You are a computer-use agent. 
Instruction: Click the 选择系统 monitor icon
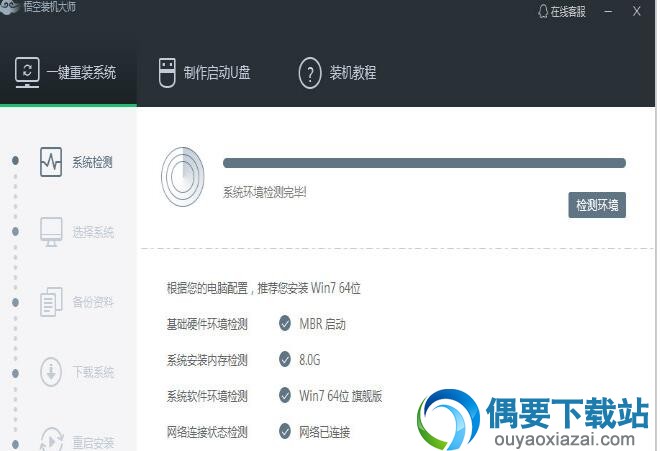[51, 232]
